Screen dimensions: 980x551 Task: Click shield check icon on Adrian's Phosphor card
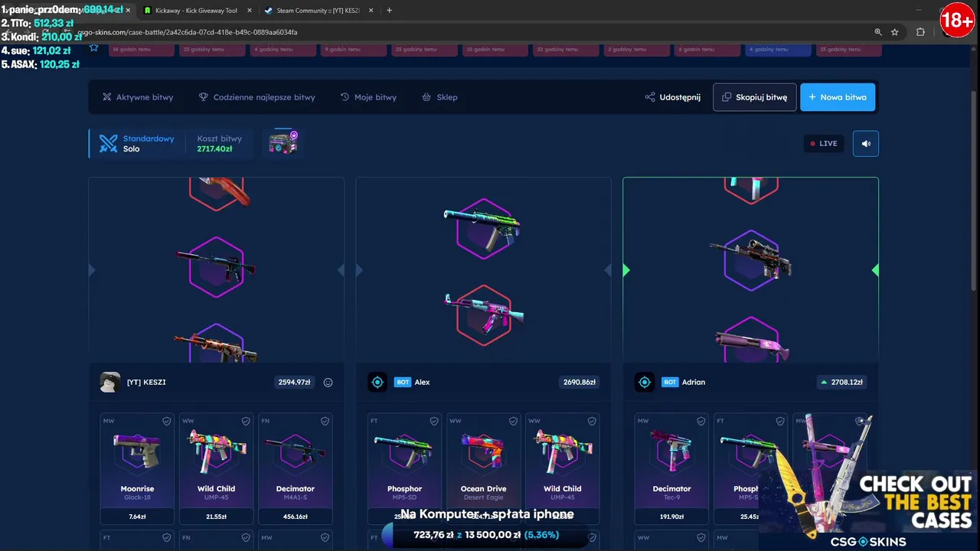(x=780, y=421)
